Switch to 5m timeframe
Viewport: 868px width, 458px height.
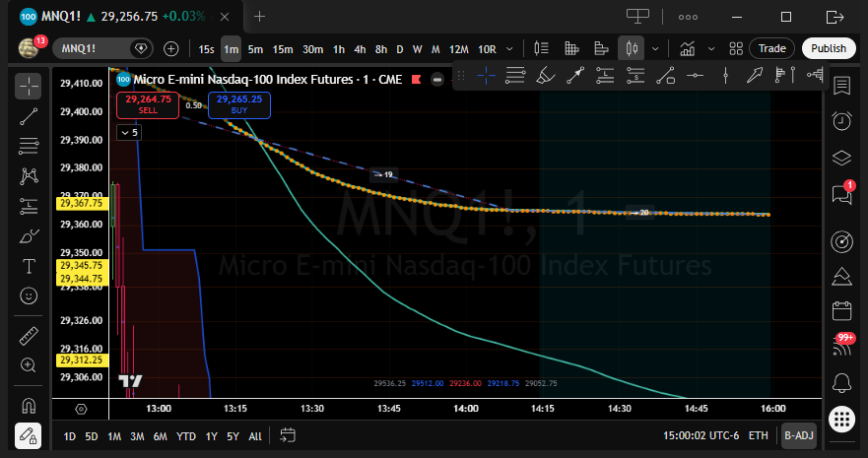(255, 49)
